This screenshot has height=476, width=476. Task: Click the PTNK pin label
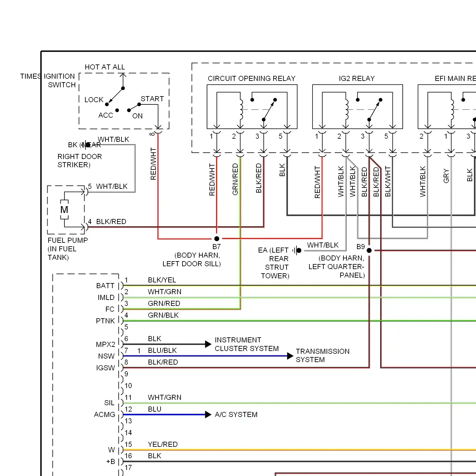point(105,321)
